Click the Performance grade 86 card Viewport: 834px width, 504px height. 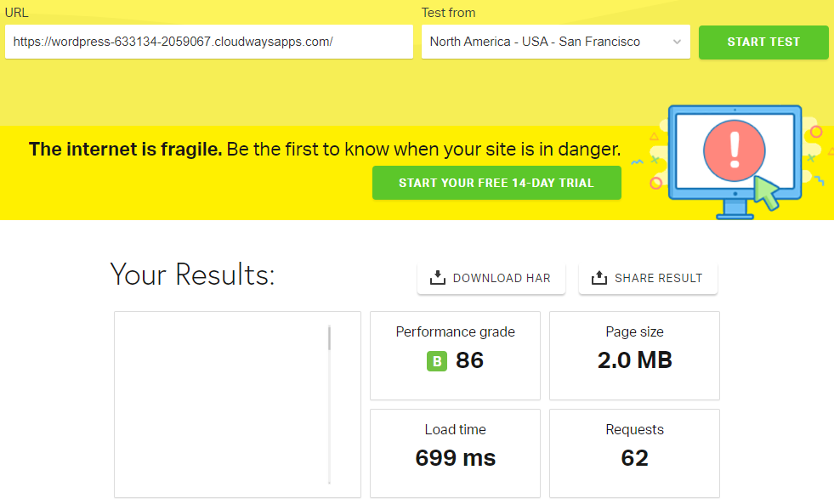pos(455,355)
